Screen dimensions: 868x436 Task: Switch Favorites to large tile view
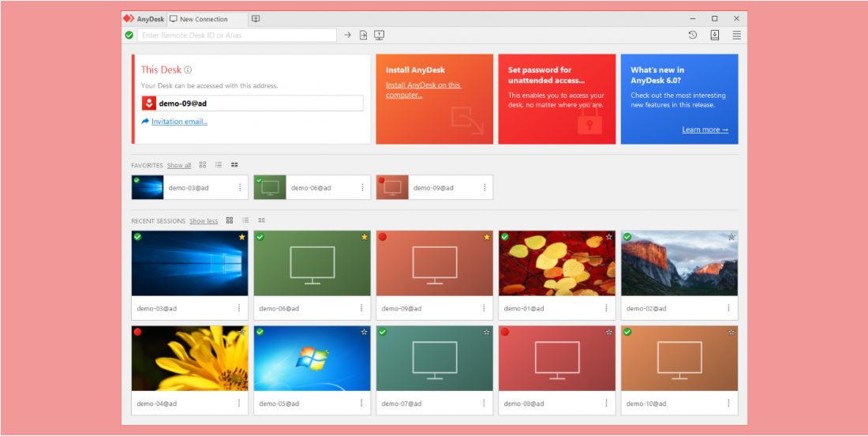[203, 164]
